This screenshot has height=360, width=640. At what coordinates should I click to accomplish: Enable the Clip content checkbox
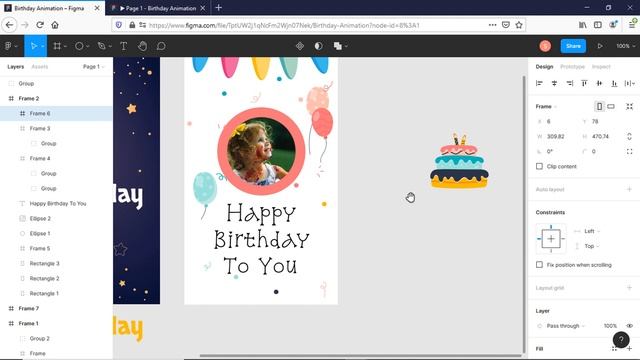click(539, 166)
